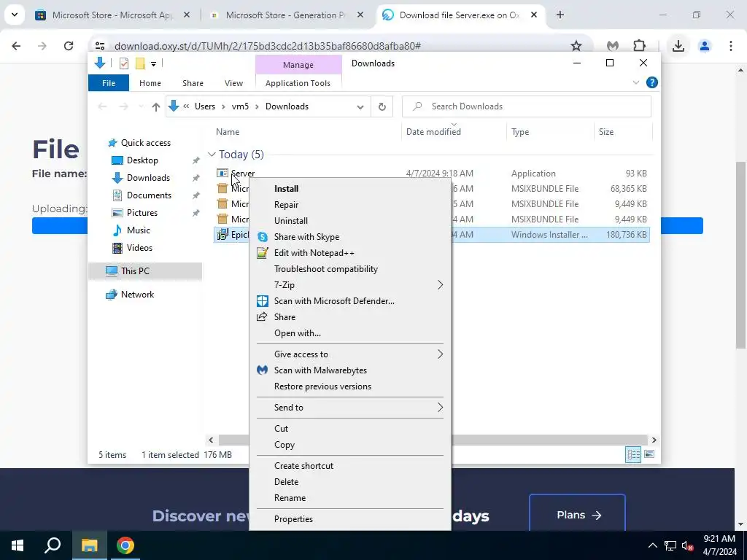
Task: Switch to the Home ribbon tab
Action: pyautogui.click(x=150, y=83)
